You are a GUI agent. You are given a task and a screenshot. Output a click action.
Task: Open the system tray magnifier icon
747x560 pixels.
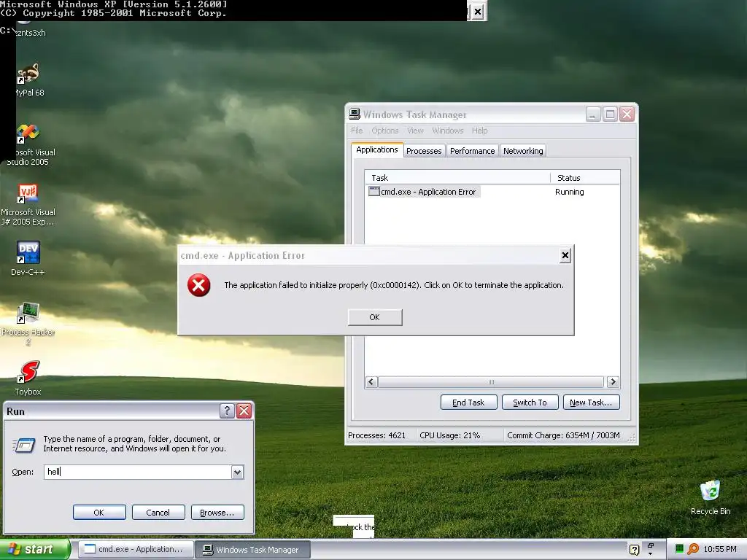693,549
